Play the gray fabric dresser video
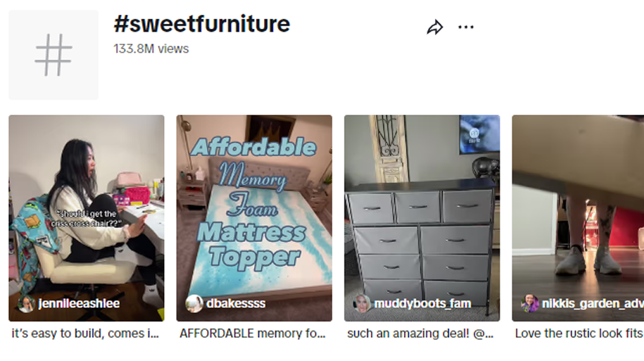Screen dimensions: 644x361 422,218
